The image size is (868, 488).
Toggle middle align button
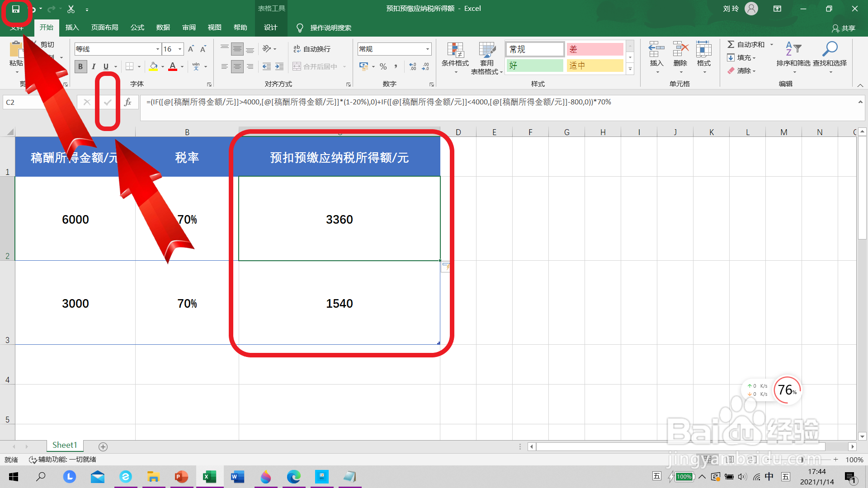(x=237, y=49)
